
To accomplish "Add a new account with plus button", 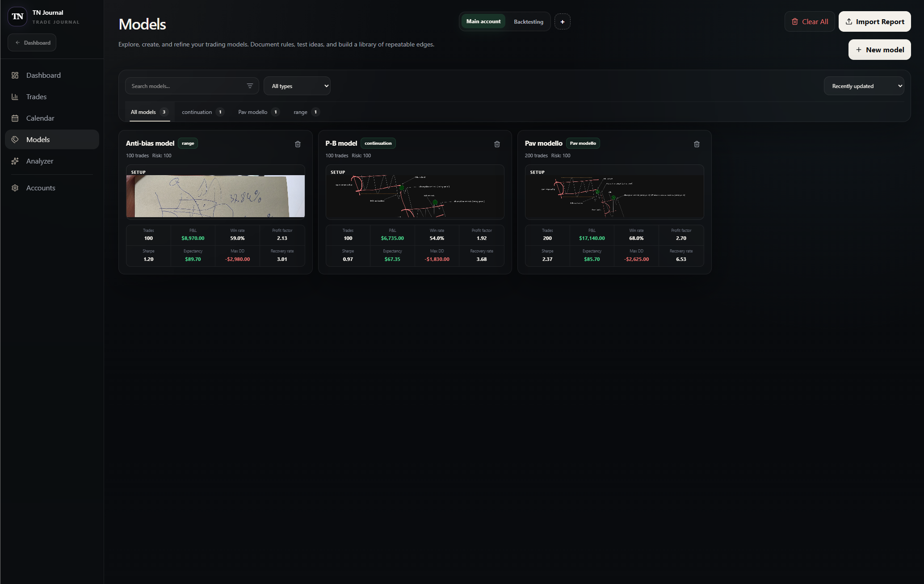I will (x=562, y=21).
